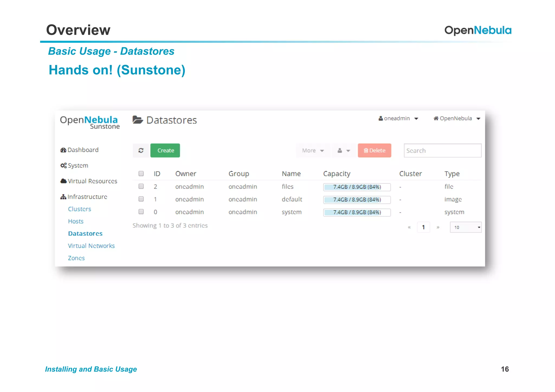Image resolution: width=555 pixels, height=392 pixels.
Task: Click the Search input field
Action: point(442,151)
